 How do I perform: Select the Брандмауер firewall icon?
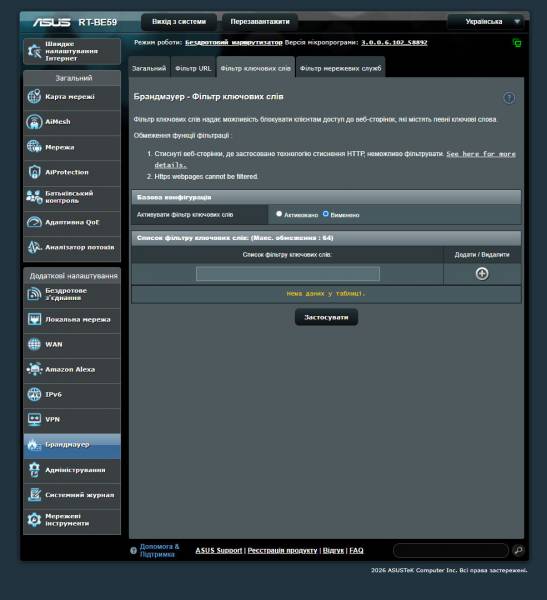(34, 445)
